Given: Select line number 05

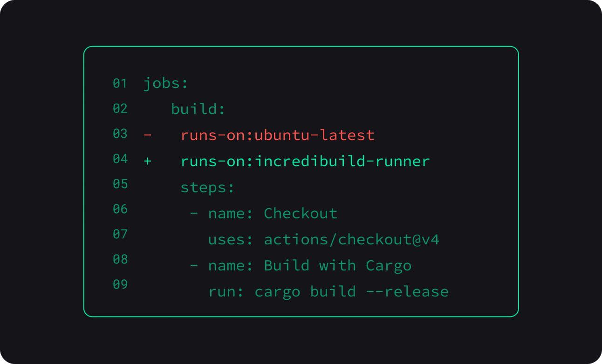Looking at the screenshot, I should [x=120, y=184].
